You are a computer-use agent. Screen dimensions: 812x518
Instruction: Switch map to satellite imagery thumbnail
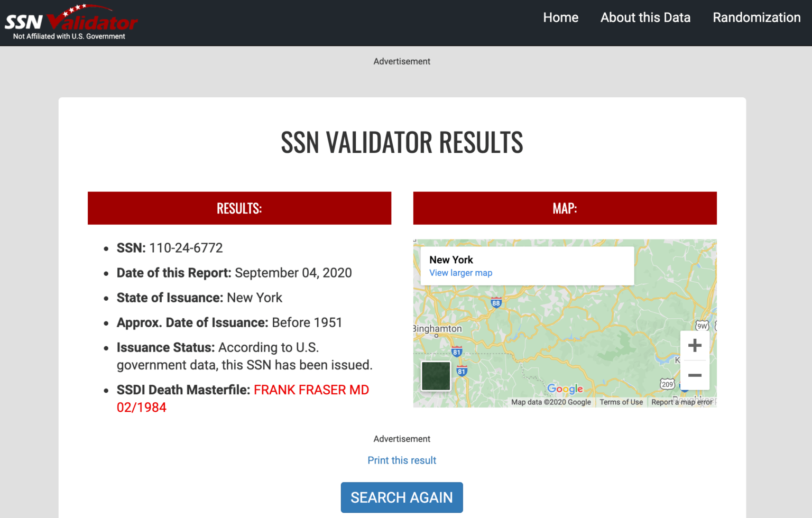[436, 376]
